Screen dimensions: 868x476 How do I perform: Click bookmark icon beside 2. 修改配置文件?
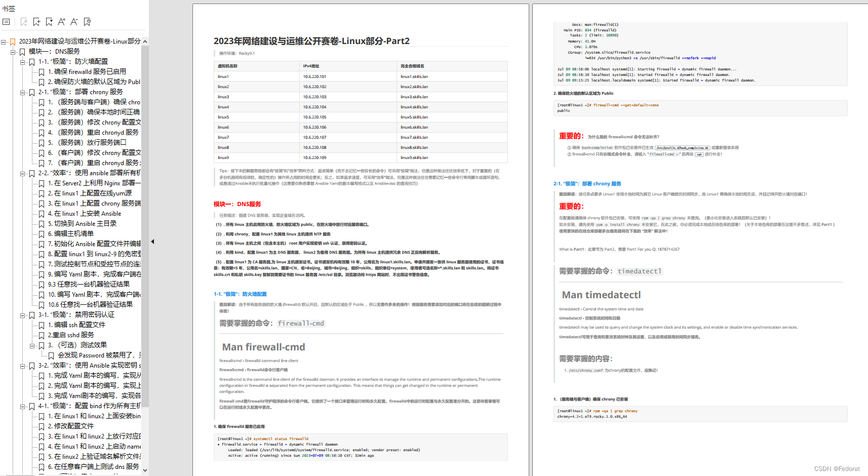[42, 426]
